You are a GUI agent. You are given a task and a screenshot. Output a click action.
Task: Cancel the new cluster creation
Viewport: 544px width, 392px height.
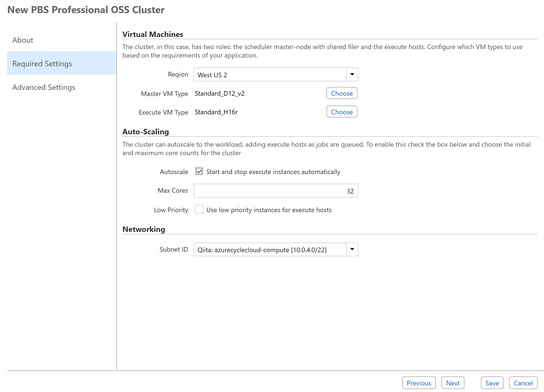(x=523, y=383)
